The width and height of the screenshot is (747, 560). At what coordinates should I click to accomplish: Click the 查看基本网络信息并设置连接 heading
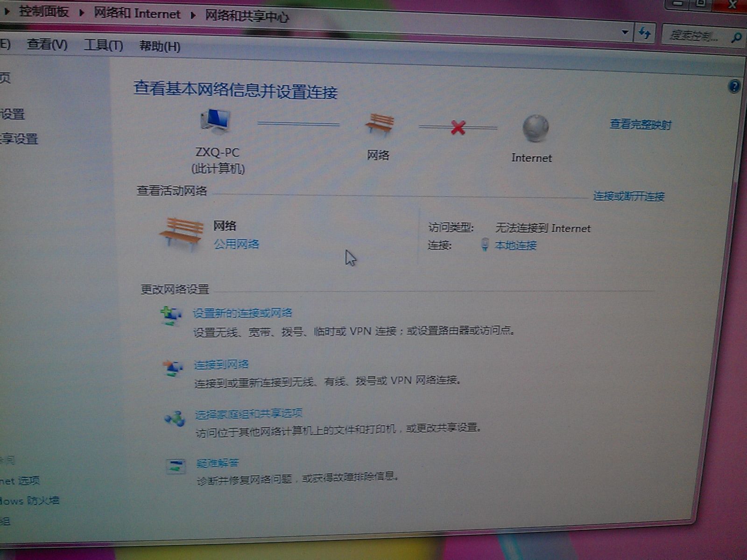[x=235, y=90]
